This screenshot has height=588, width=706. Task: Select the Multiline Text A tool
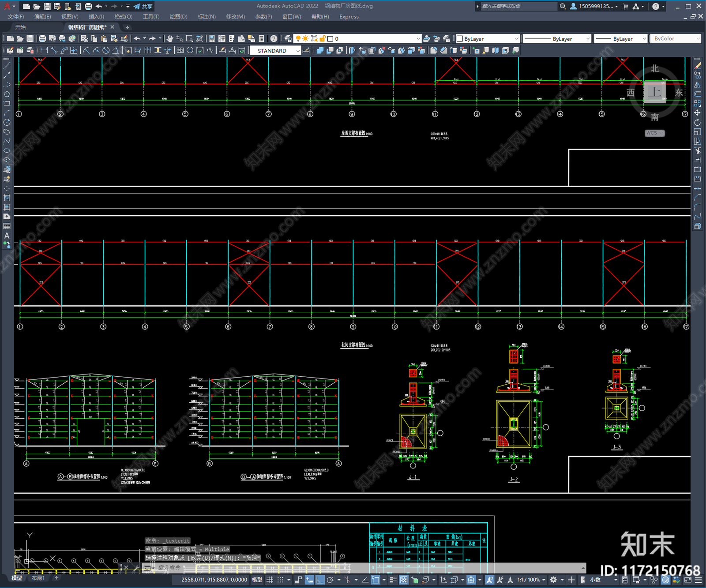(7, 236)
